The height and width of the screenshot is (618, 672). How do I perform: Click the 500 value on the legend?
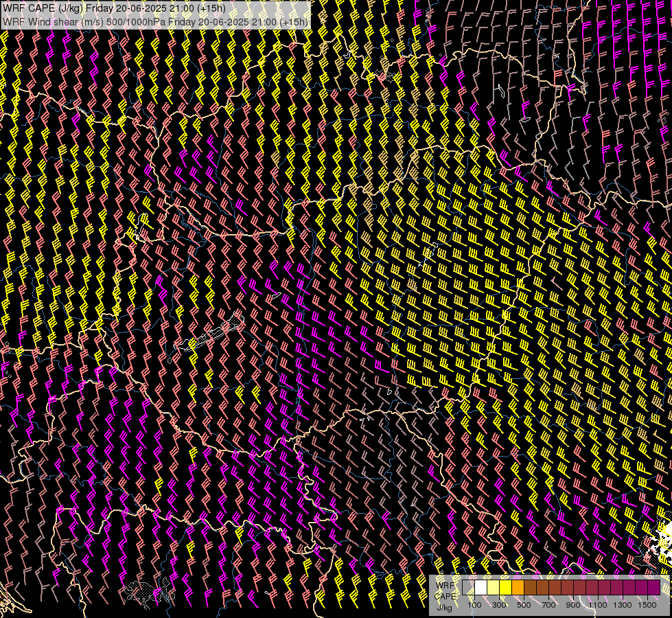coord(524,605)
